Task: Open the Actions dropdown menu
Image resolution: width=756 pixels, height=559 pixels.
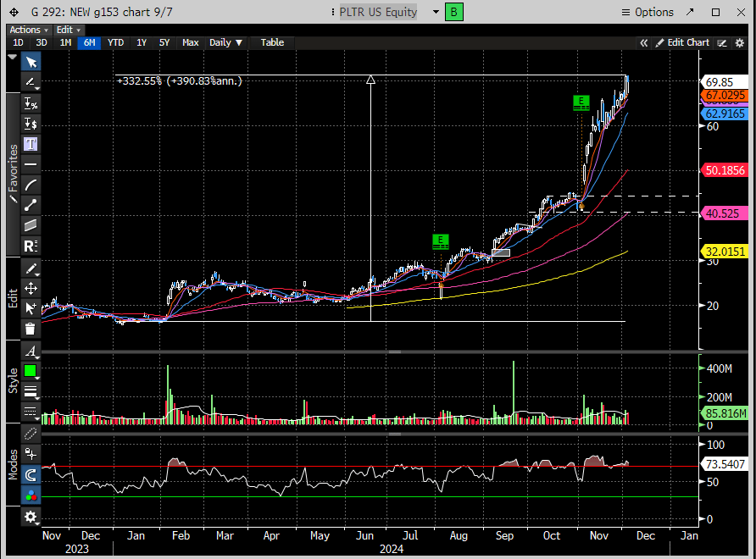Action: tap(29, 30)
